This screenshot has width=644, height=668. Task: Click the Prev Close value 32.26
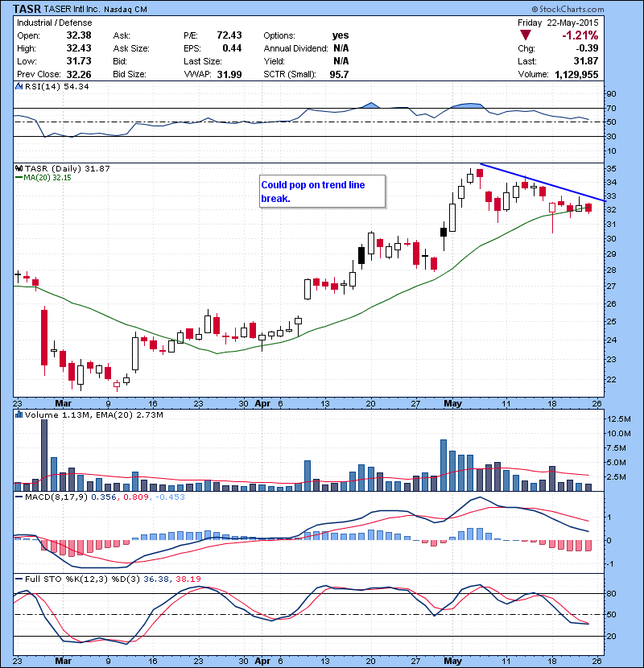coord(79,74)
